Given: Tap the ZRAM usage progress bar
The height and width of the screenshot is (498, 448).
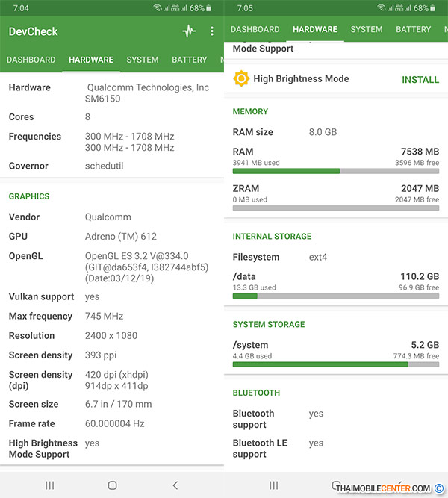Looking at the screenshot, I should point(336,208).
